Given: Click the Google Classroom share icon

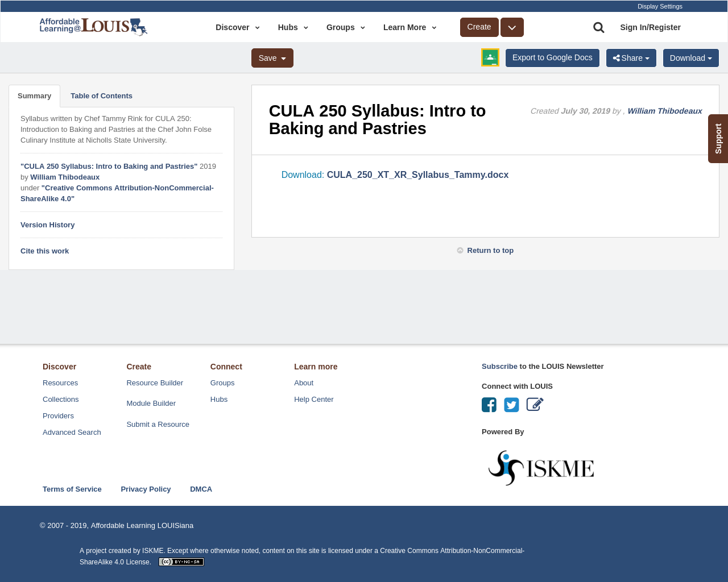Looking at the screenshot, I should coord(490,57).
